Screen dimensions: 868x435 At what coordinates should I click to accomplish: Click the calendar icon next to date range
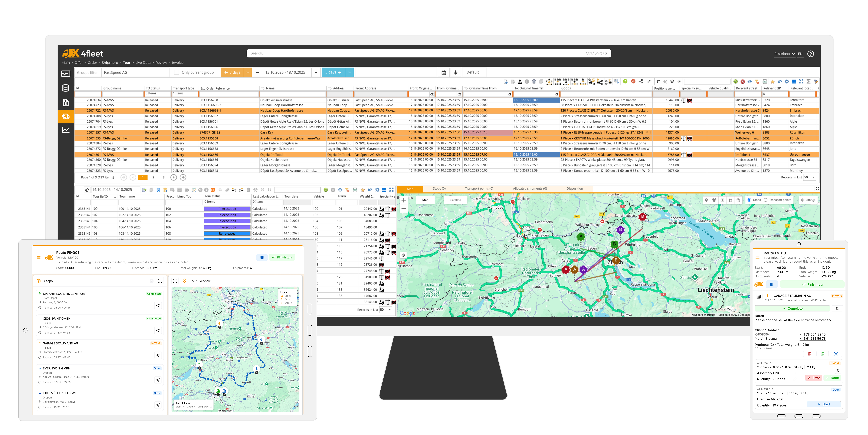coord(444,72)
